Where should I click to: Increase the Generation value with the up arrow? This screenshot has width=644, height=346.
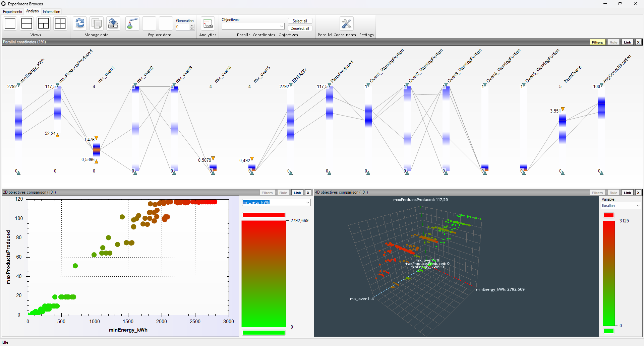(192, 25)
